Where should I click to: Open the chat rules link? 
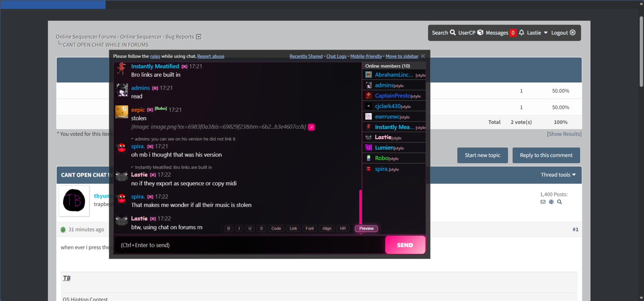[x=155, y=56]
